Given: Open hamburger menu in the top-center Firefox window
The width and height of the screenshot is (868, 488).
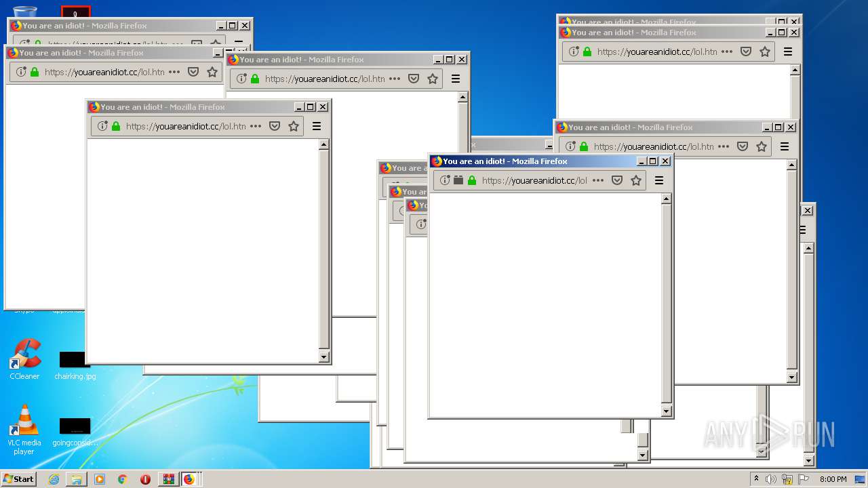Looking at the screenshot, I should [456, 79].
